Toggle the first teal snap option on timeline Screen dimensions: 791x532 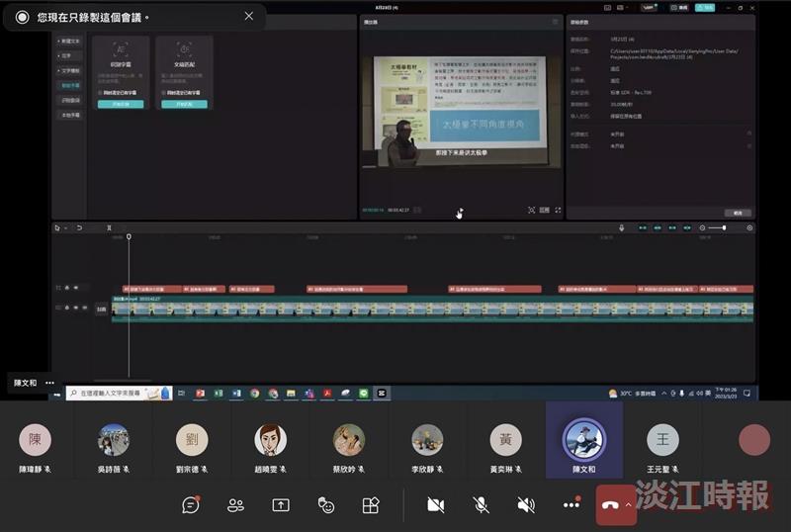point(643,228)
